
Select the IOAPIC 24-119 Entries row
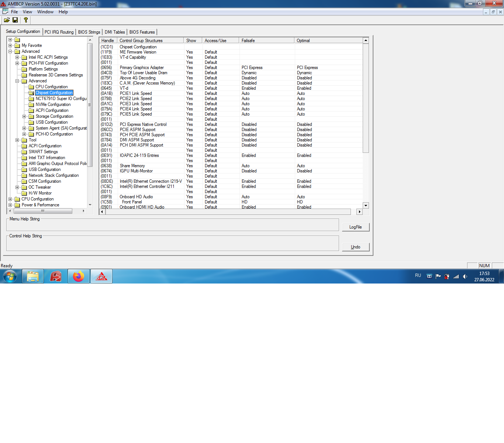[231, 155]
